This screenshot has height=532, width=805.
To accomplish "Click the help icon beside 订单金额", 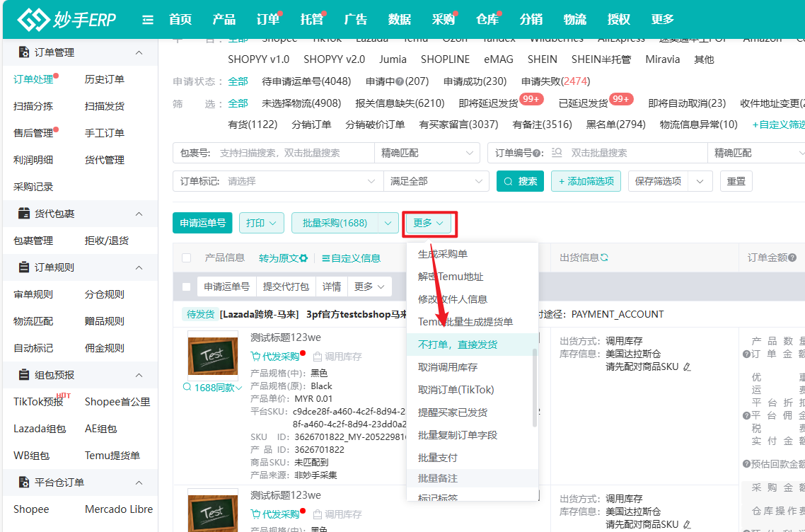I will point(793,258).
